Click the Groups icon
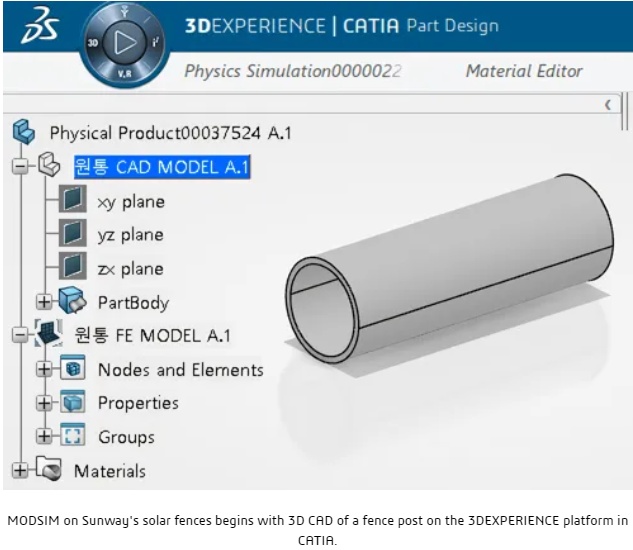The width and height of the screenshot is (633, 550). (x=73, y=435)
